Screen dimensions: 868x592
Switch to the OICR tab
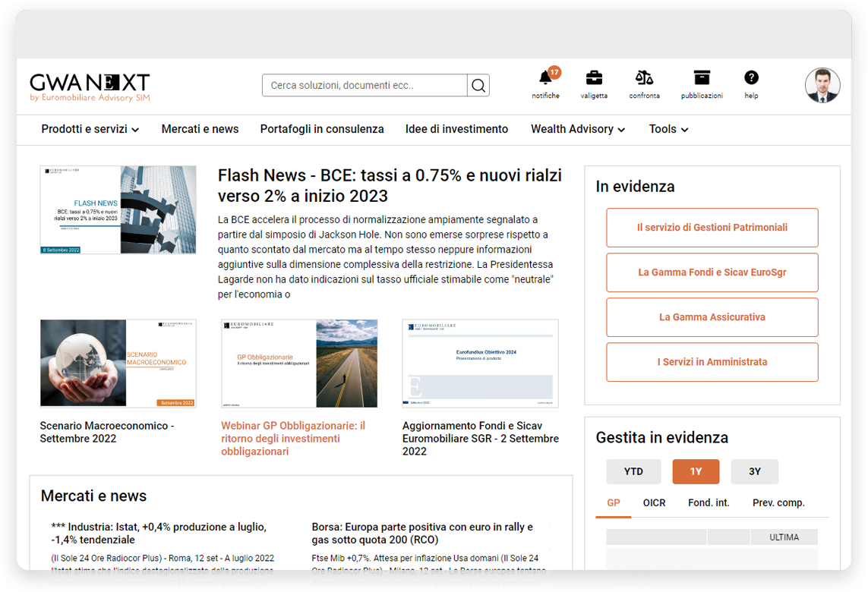click(654, 503)
